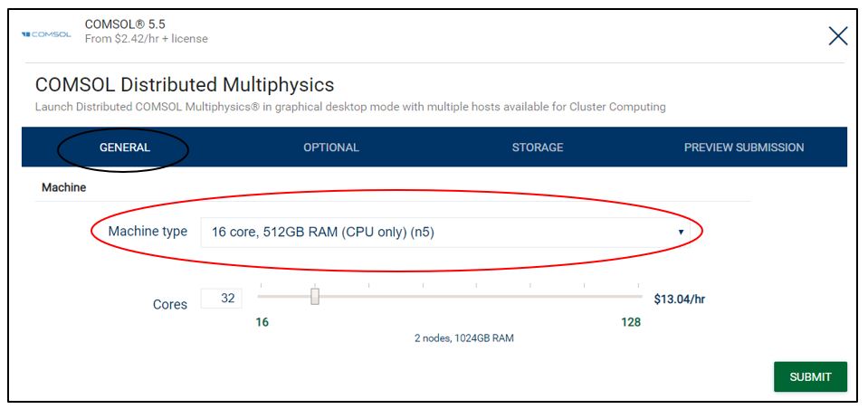Click the COMSOL 5.5 application title
Image resolution: width=868 pixels, height=409 pixels.
pos(125,24)
